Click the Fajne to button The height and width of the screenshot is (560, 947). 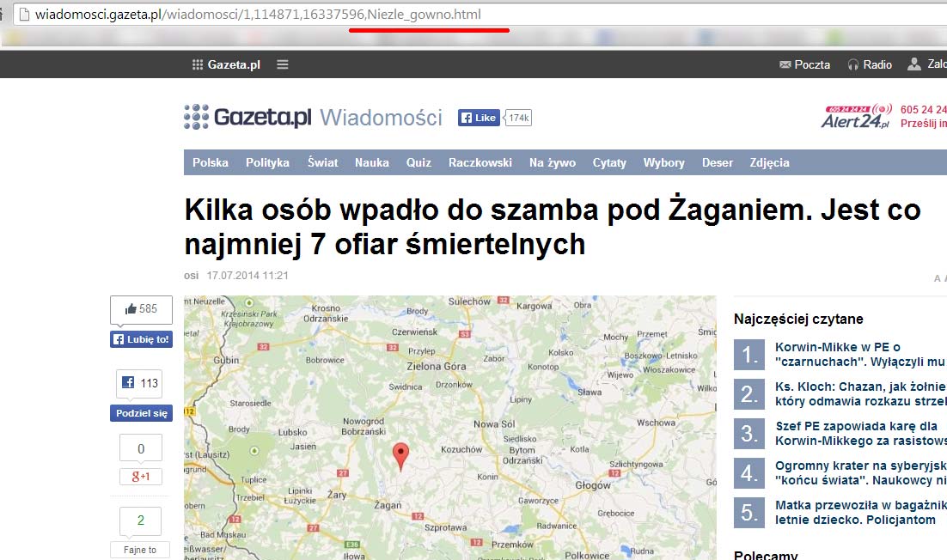coord(140,550)
